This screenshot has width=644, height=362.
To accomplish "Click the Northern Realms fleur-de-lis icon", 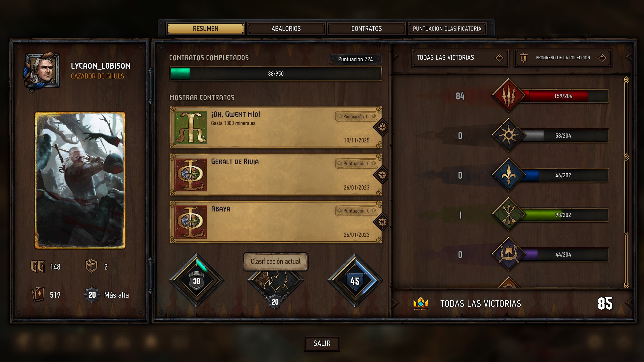I will [508, 175].
